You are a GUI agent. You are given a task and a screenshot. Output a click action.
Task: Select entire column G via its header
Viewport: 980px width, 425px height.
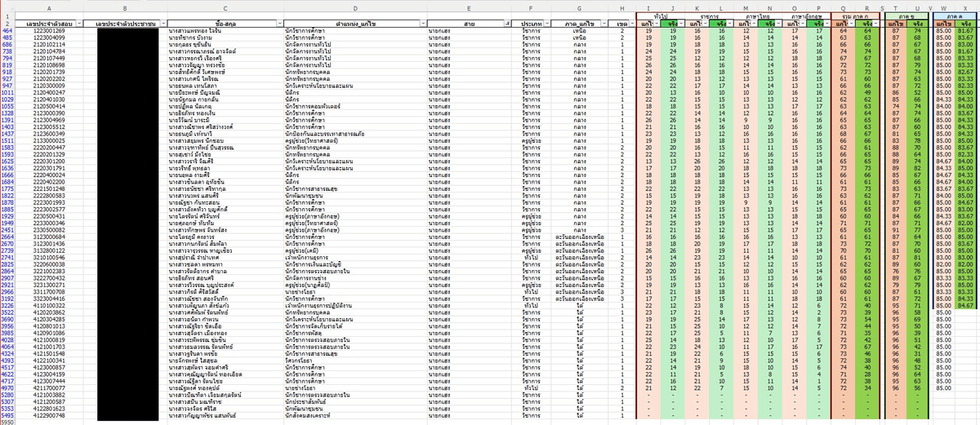pyautogui.click(x=579, y=9)
